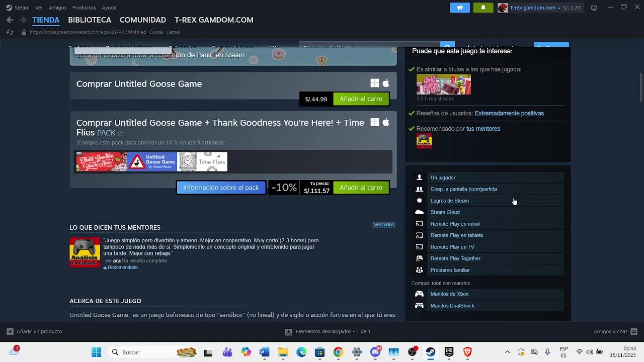The image size is (644, 362).
Task: Open Amigos y chat panel
Action: 615,332
